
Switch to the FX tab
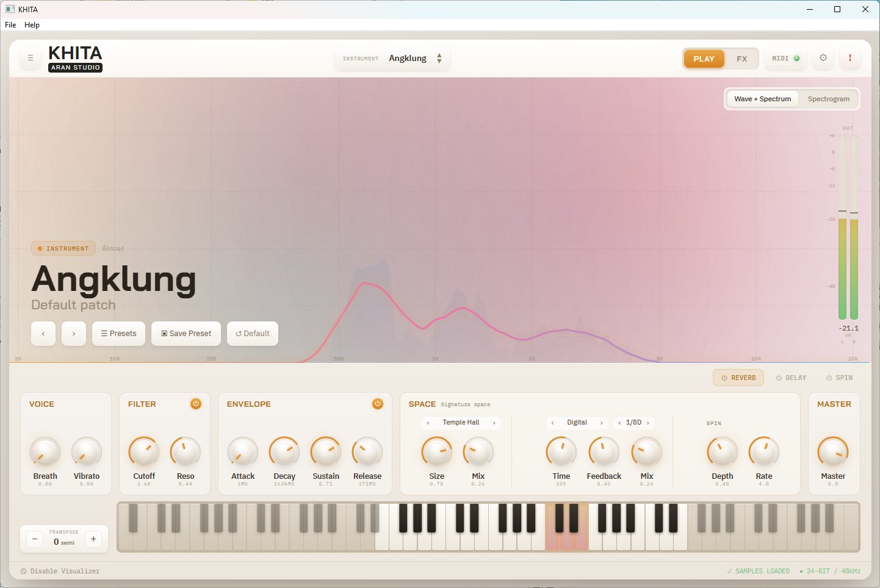[741, 59]
